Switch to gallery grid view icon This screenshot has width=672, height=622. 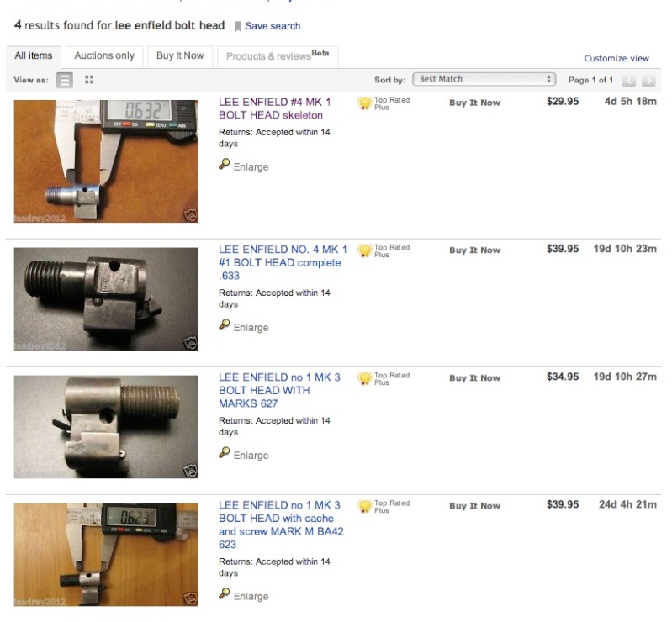[89, 80]
